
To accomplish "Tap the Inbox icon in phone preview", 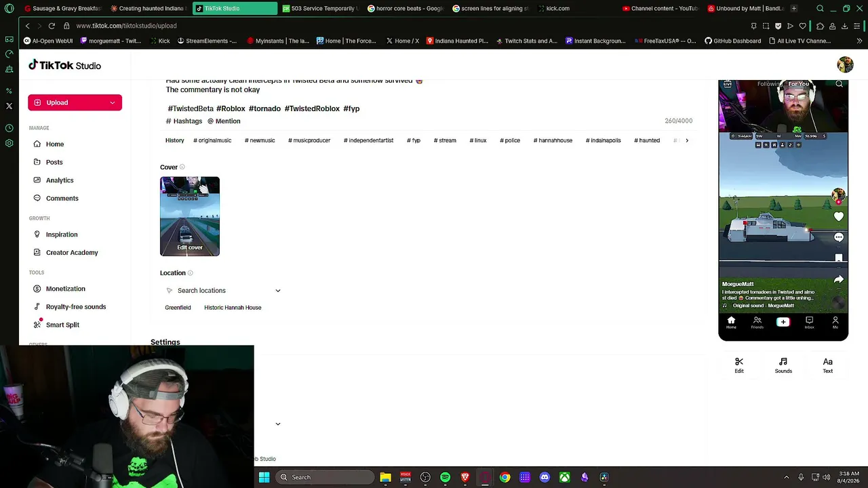I will [809, 323].
